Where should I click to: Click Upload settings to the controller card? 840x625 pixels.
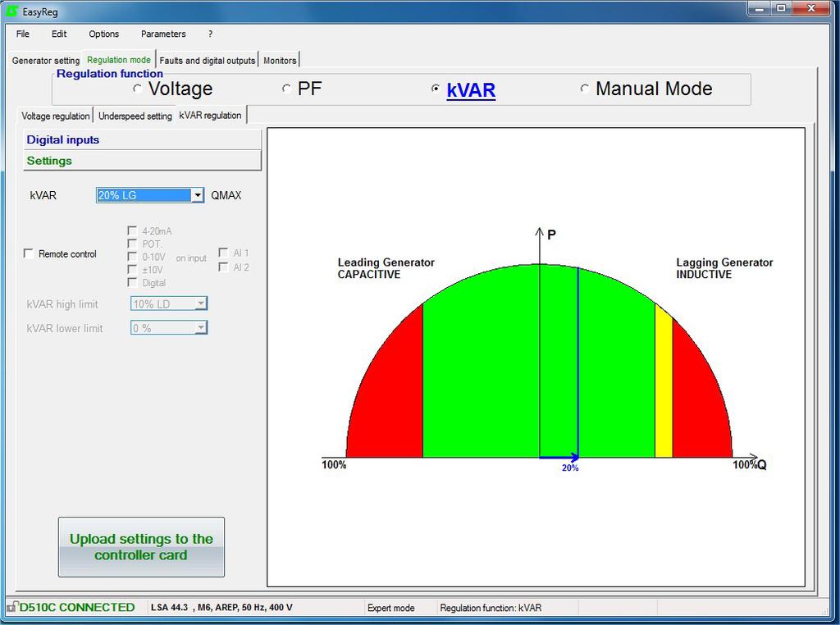pos(141,547)
